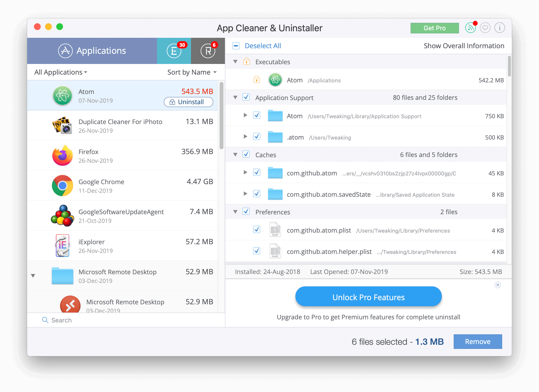Click the Deselect All link
The width and height of the screenshot is (539, 392).
(x=263, y=46)
